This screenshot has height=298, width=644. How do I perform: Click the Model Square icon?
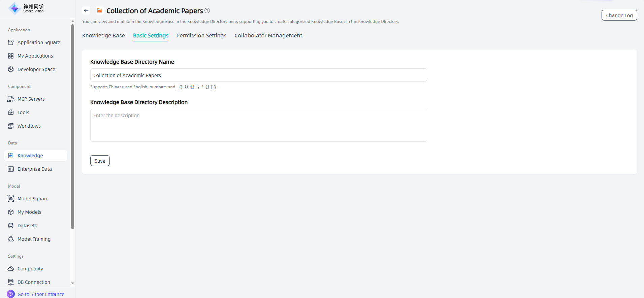11,199
